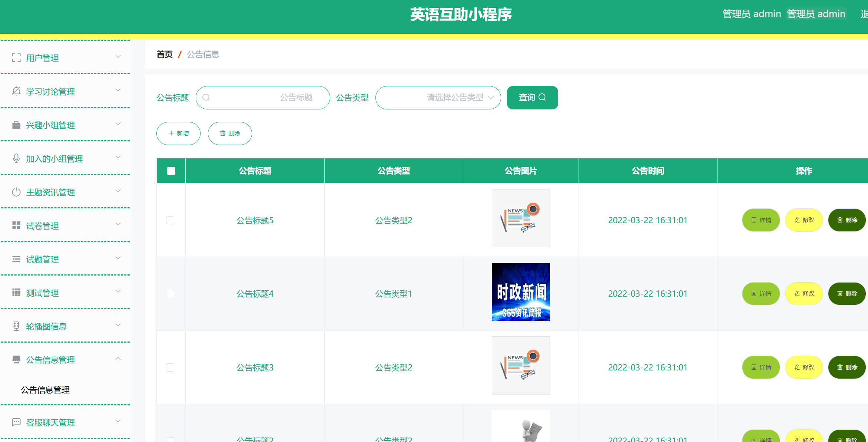The width and height of the screenshot is (868, 442).
Task: Expand the 试题管理 menu section
Action: [x=118, y=257]
